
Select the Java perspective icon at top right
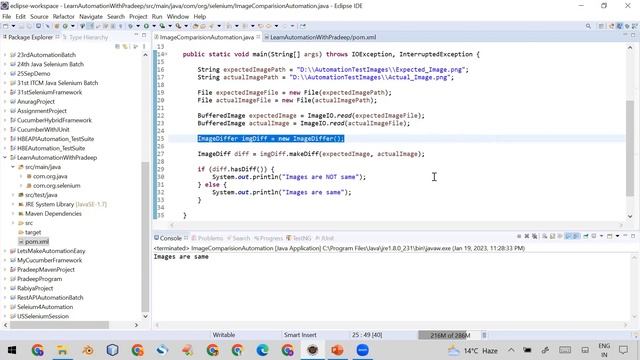620,26
